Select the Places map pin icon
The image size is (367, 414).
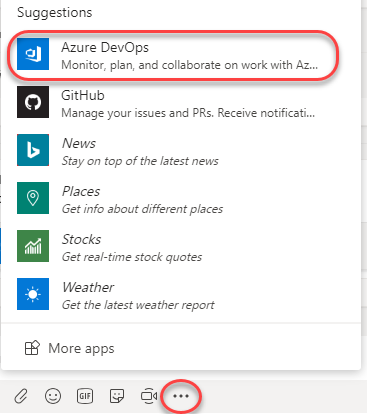coord(33,198)
